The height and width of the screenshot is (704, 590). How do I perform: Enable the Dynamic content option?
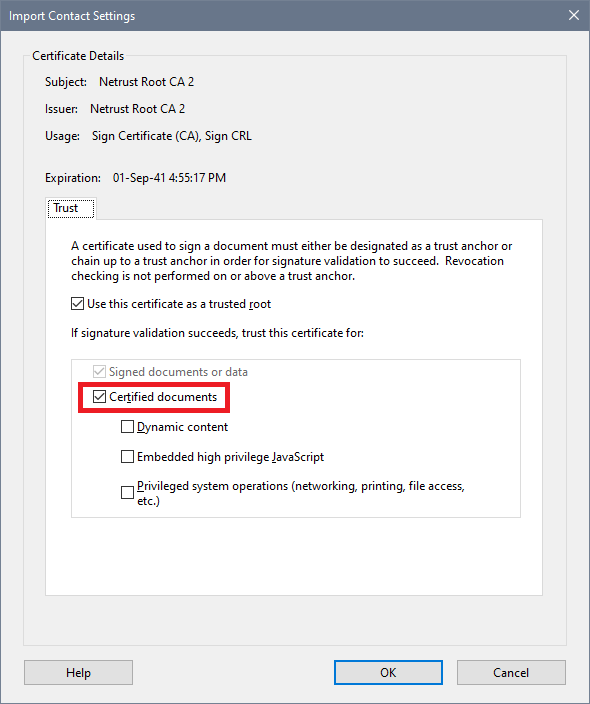128,427
